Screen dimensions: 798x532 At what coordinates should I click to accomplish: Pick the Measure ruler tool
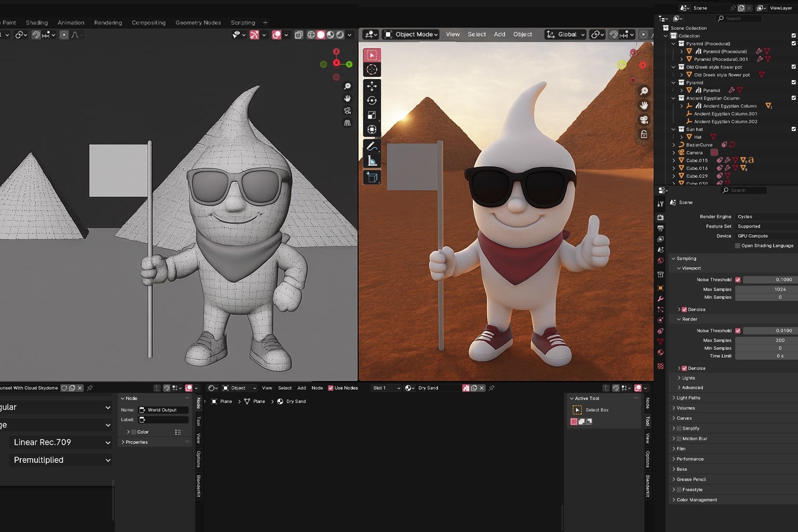tap(371, 161)
